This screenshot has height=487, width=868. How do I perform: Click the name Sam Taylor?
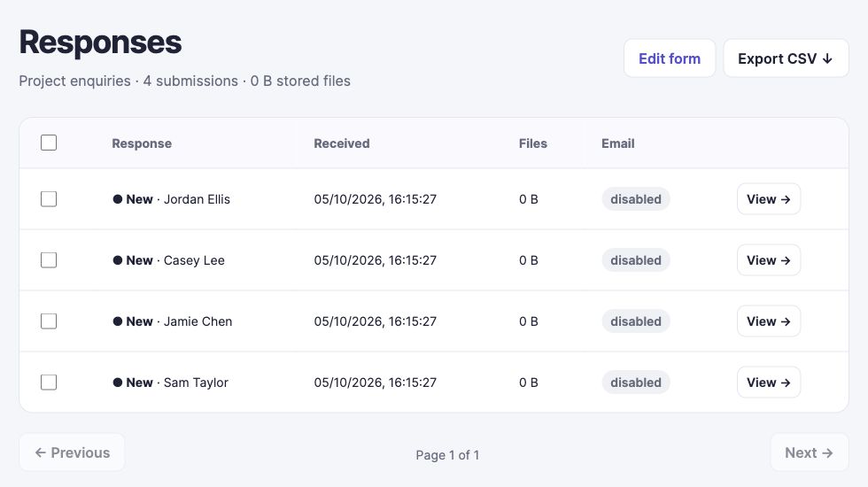tap(196, 383)
